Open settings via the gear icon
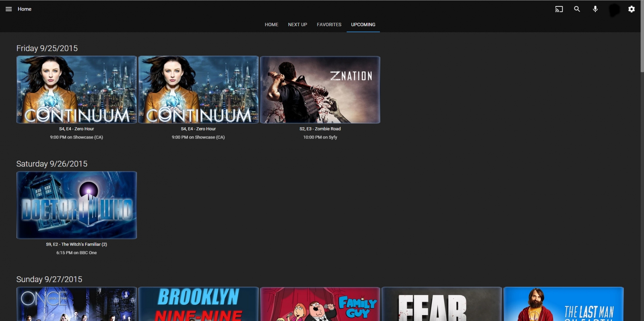Viewport: 644px width, 321px height. click(632, 9)
